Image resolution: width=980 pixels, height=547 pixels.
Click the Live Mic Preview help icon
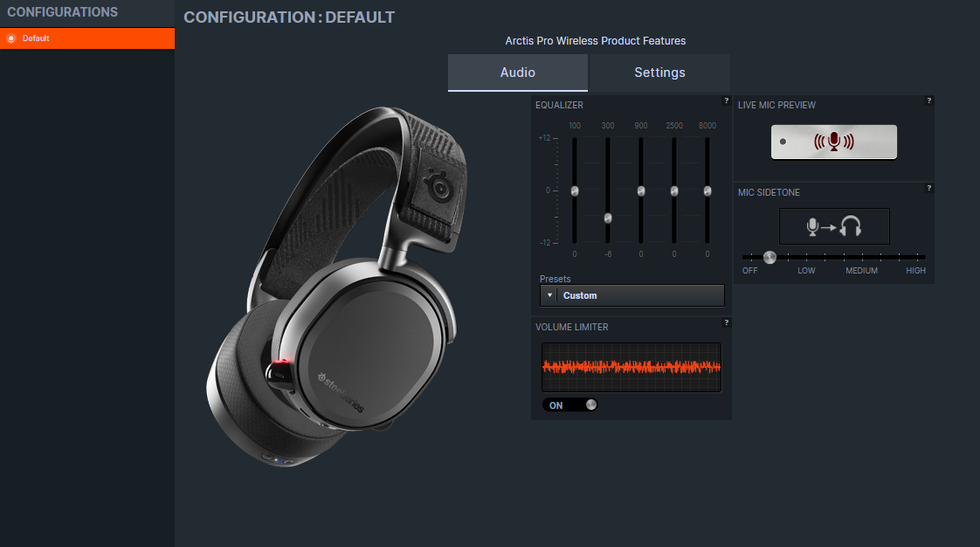click(x=928, y=100)
